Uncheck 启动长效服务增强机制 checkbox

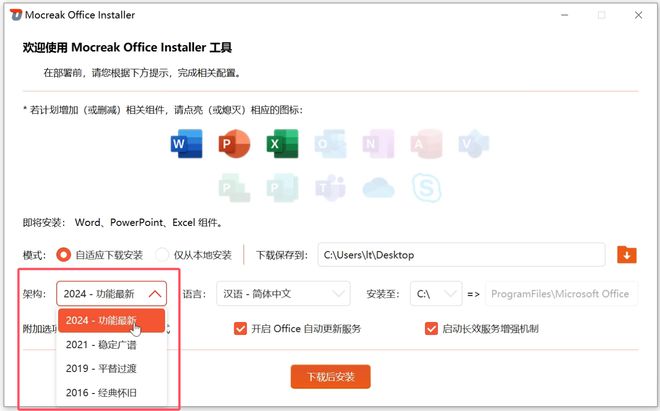pyautogui.click(x=431, y=328)
